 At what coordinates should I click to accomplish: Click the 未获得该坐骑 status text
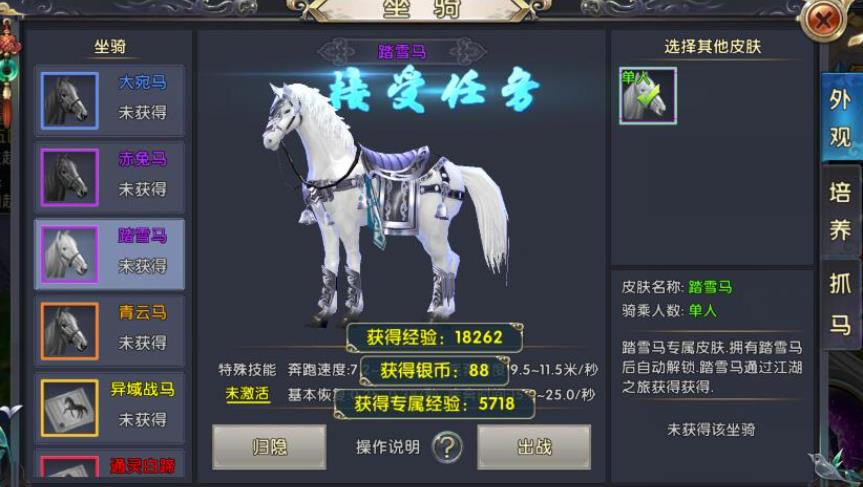[711, 429]
